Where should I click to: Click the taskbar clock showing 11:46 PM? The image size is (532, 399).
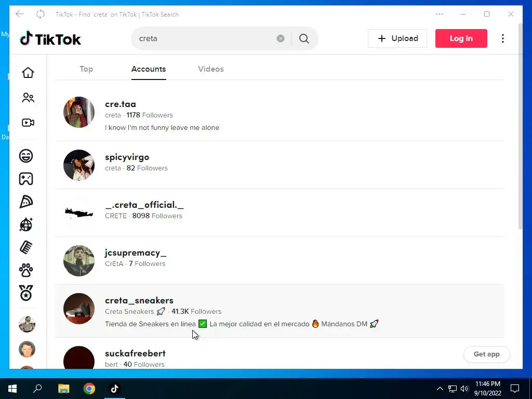pyautogui.click(x=487, y=389)
